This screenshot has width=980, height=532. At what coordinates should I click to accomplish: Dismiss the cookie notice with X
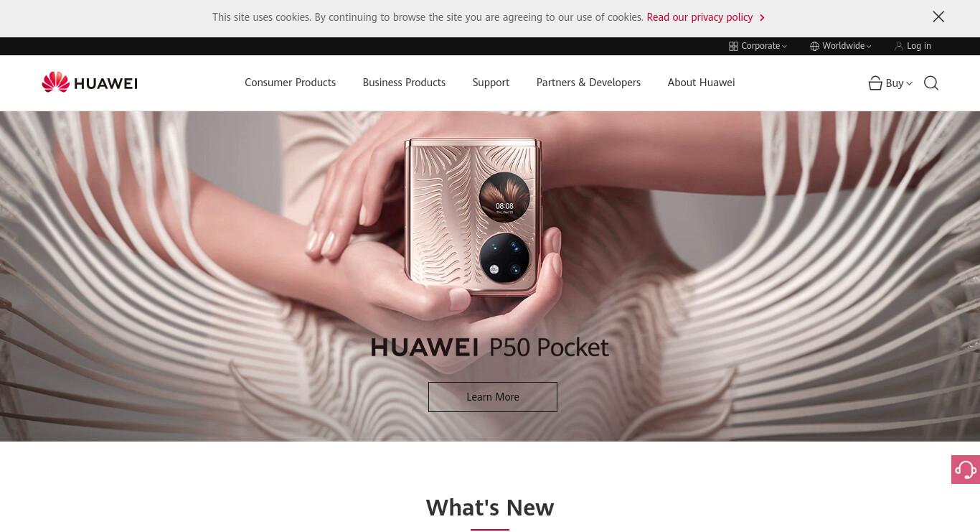pos(938,17)
